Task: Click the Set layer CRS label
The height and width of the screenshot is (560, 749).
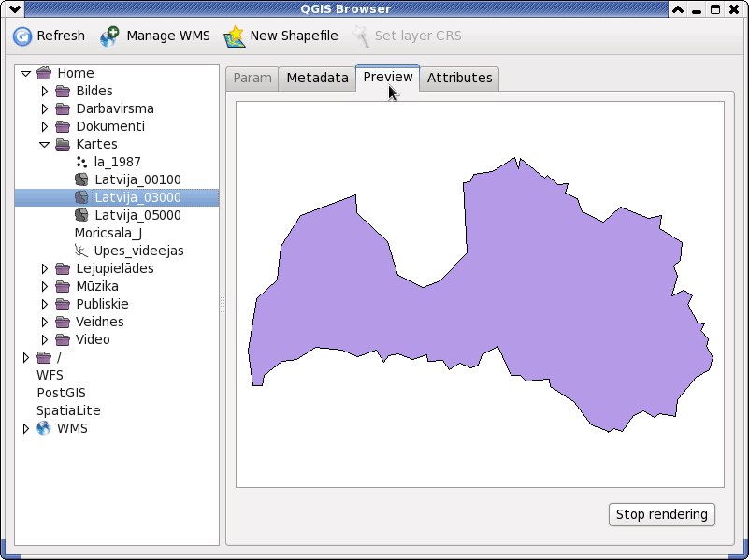Action: (x=418, y=36)
